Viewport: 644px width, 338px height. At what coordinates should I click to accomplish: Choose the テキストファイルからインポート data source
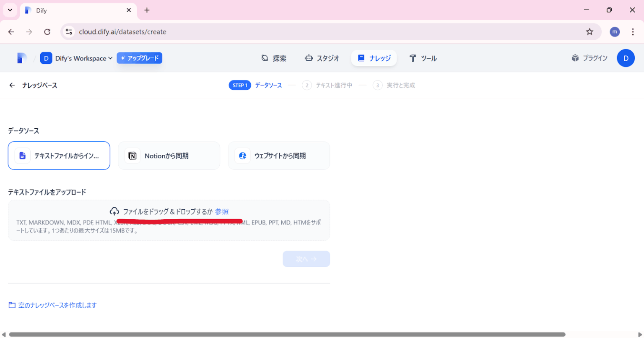(x=59, y=156)
